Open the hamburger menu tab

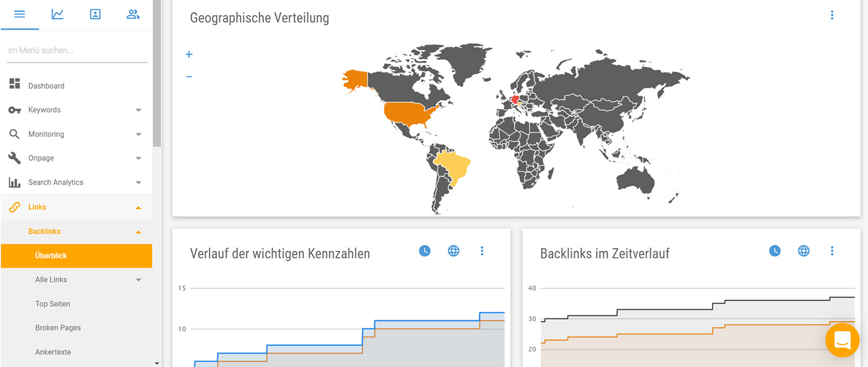coord(20,14)
